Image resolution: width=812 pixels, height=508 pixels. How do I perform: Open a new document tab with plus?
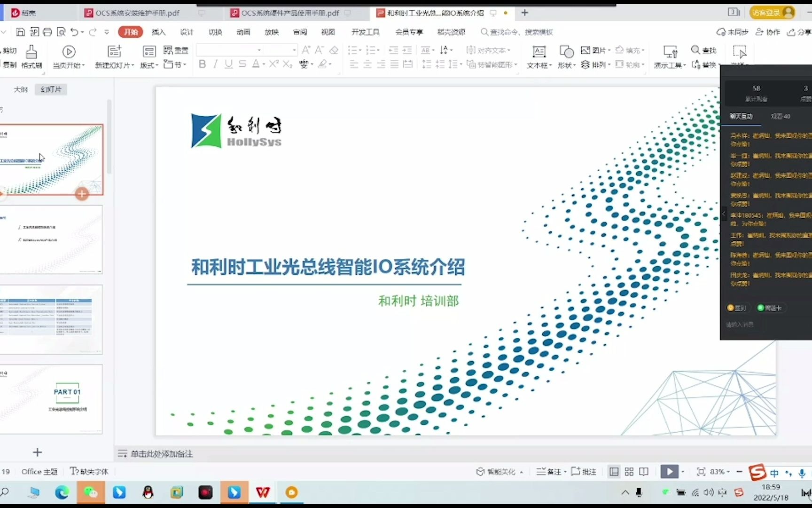click(x=525, y=13)
